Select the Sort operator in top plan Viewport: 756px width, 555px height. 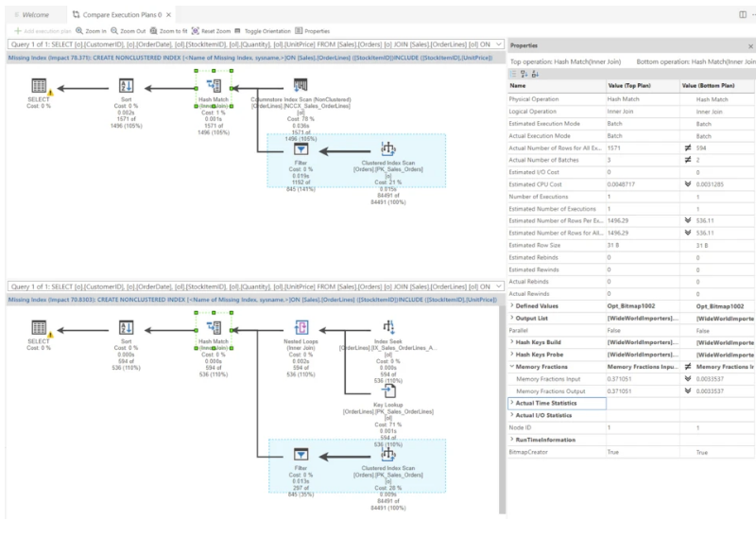click(127, 86)
